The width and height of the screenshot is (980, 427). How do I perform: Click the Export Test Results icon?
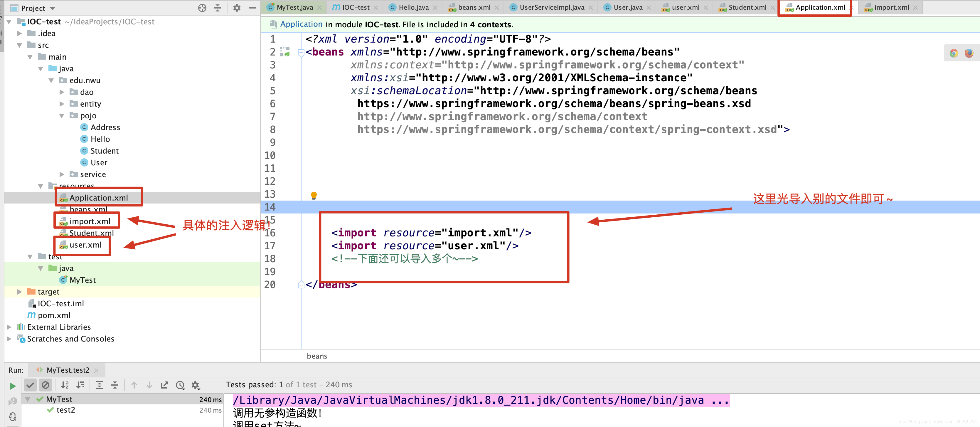(164, 385)
